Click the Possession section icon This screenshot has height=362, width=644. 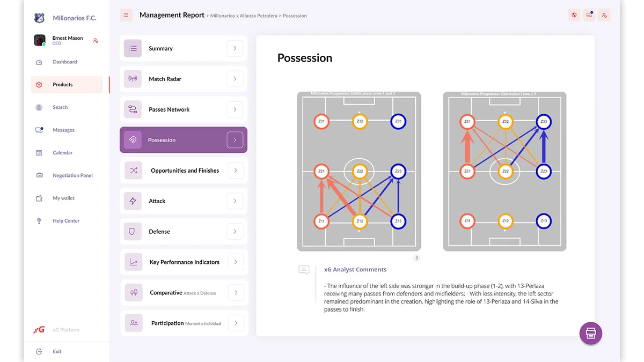coord(133,139)
